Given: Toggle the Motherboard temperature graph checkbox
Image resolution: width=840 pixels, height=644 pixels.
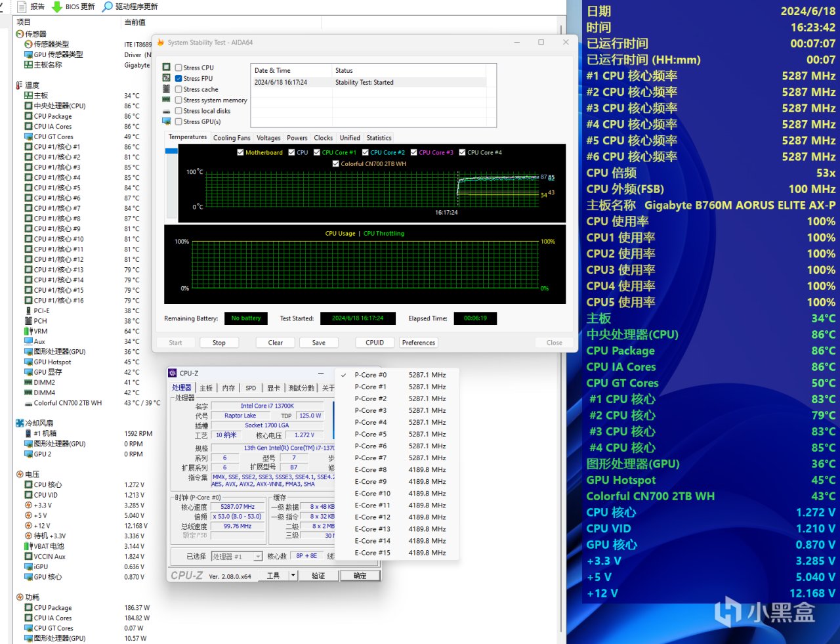Looking at the screenshot, I should click(240, 152).
